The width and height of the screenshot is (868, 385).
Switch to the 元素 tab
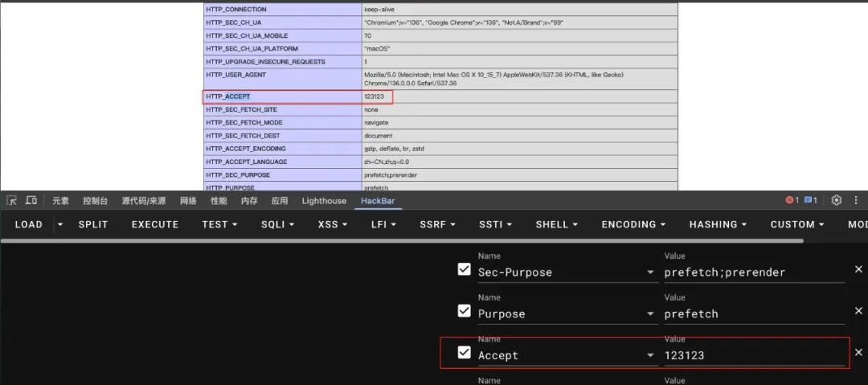click(x=61, y=200)
